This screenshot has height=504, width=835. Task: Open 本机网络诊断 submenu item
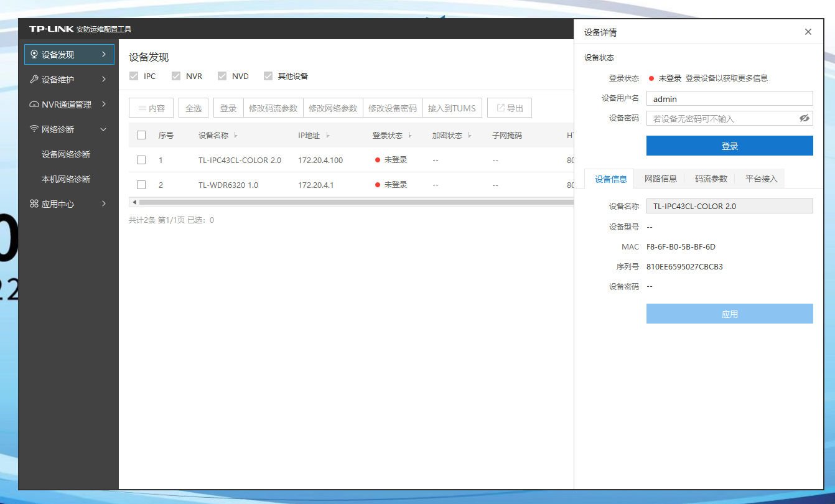point(66,179)
